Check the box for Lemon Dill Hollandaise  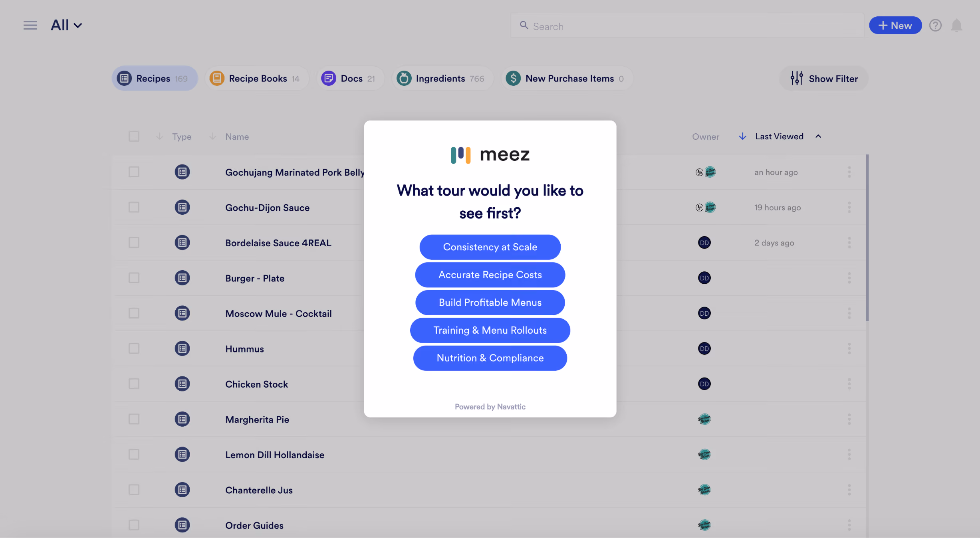click(x=134, y=454)
